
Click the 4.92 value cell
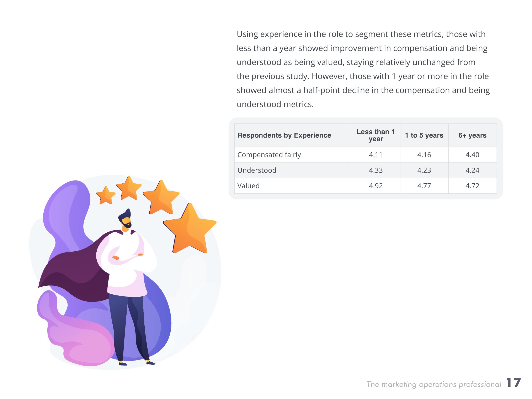pyautogui.click(x=376, y=186)
